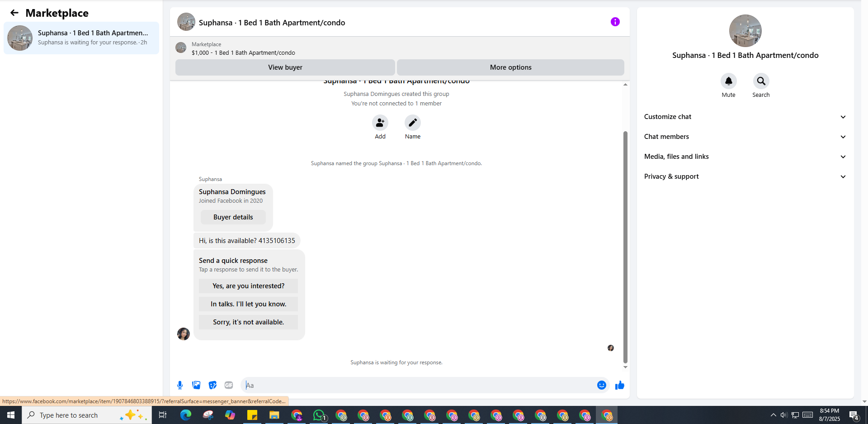The width and height of the screenshot is (868, 424).
Task: Attach a file using the photo icon
Action: [196, 385]
